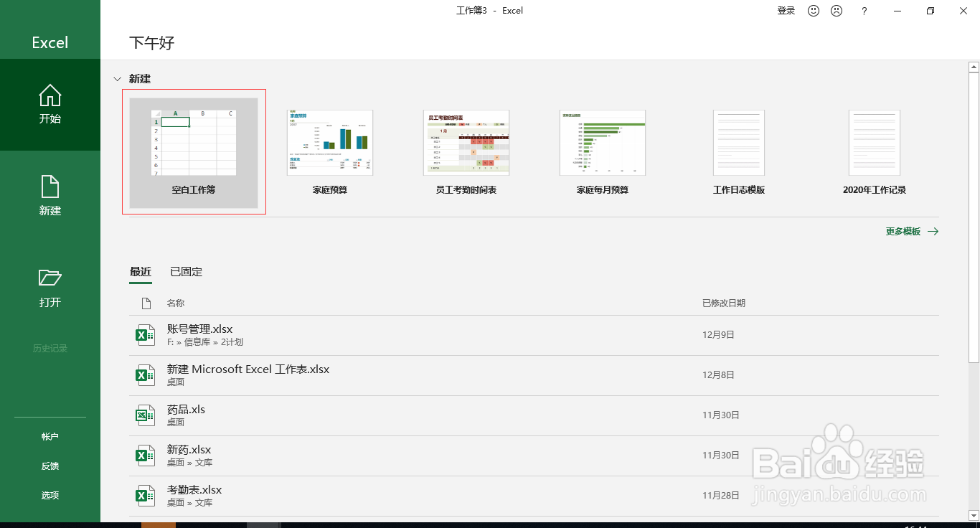The width and height of the screenshot is (980, 528).
Task: Click the Excel icon of 新药.xlsx
Action: [146, 456]
